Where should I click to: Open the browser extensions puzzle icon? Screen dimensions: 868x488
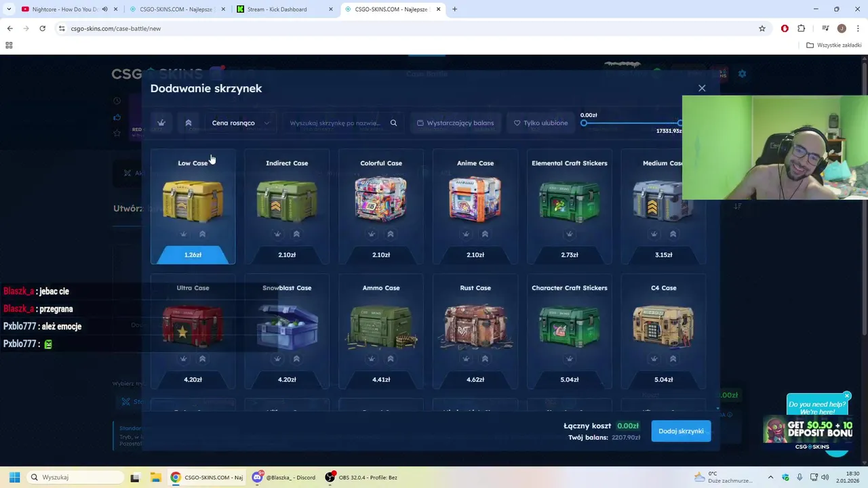click(802, 28)
